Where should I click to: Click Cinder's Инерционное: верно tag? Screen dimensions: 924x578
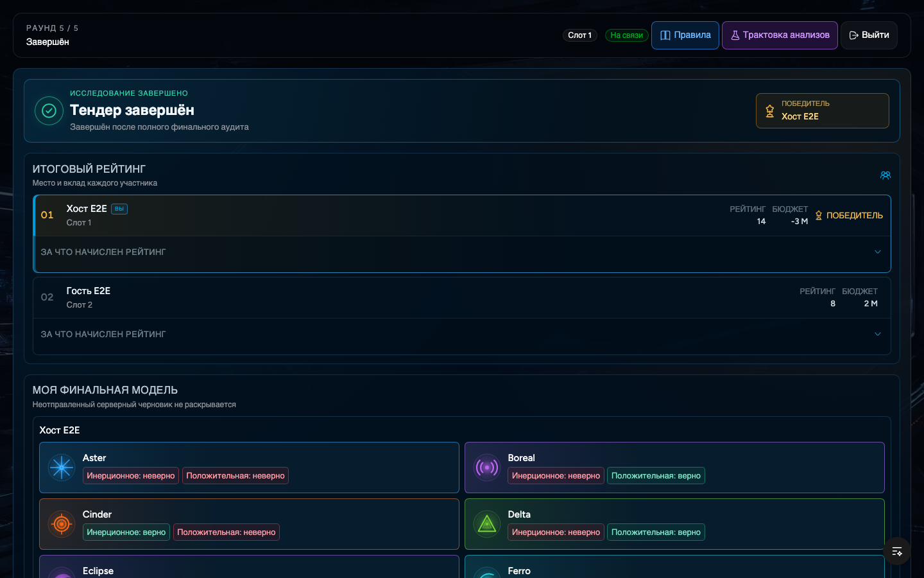tap(126, 532)
